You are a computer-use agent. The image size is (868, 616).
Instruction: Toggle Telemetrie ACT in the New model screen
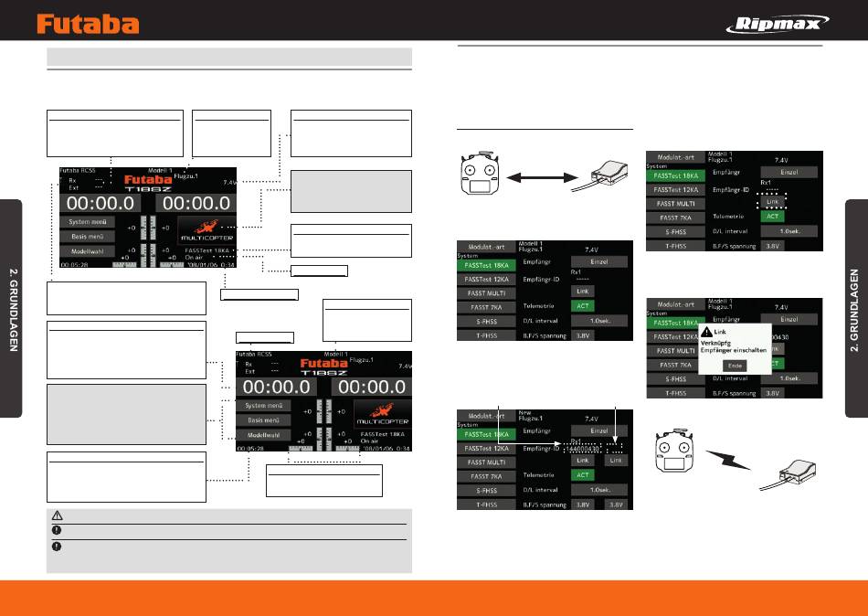coord(582,475)
